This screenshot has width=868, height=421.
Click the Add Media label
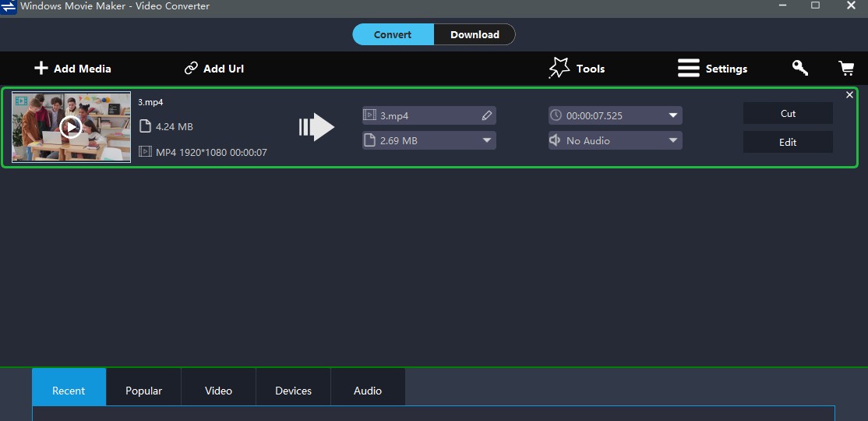click(83, 69)
